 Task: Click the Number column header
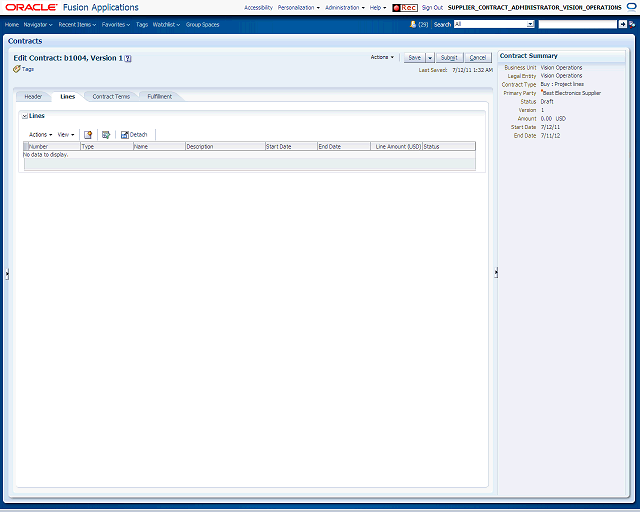pos(54,147)
